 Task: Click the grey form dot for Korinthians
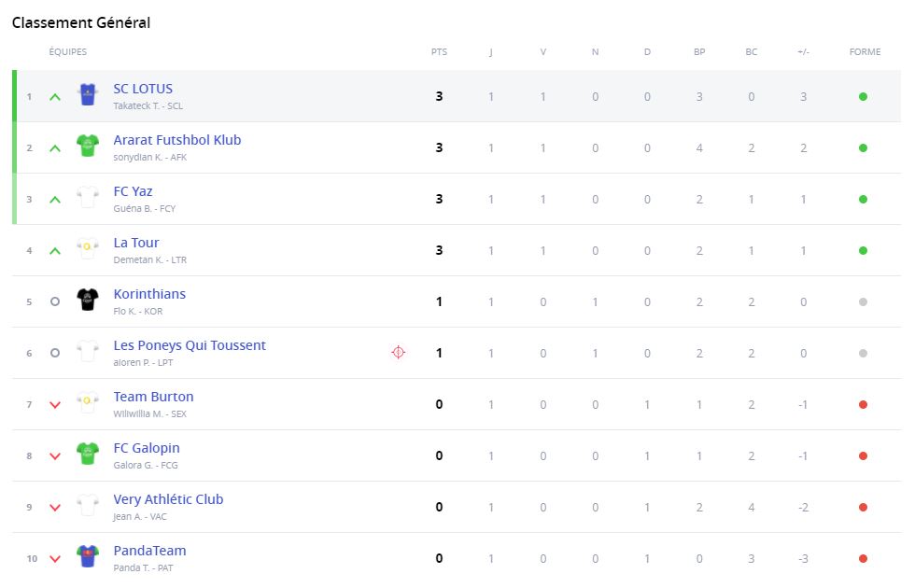click(x=863, y=301)
